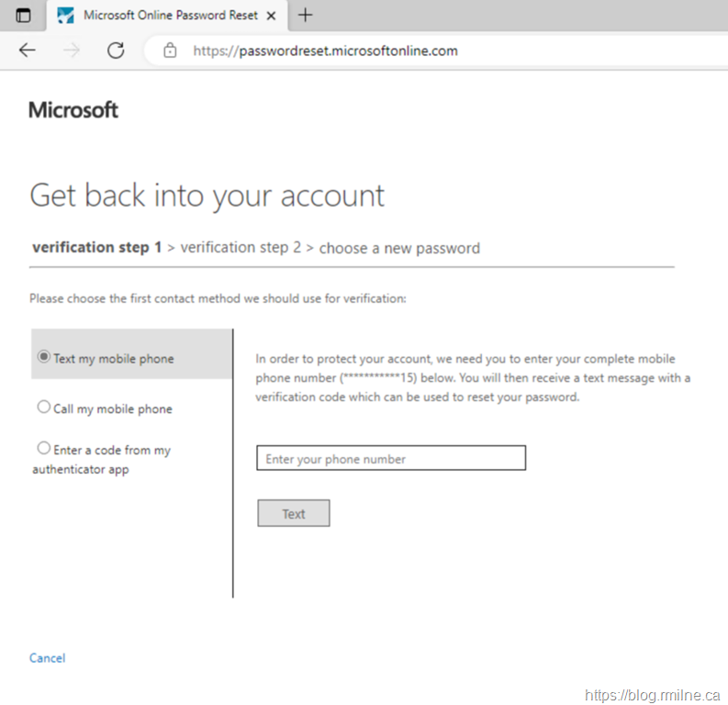Click the Microsoft logo
This screenshot has height=705, width=728.
73,110
